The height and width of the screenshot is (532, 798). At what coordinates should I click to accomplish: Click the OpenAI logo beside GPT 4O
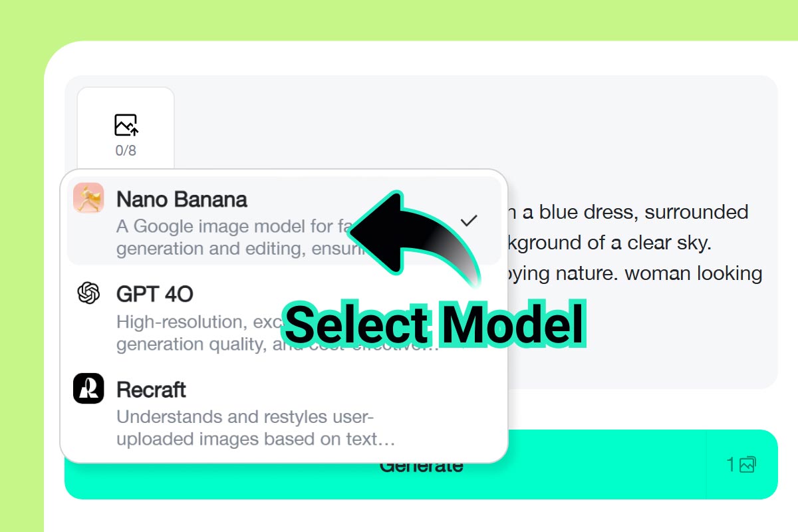87,293
